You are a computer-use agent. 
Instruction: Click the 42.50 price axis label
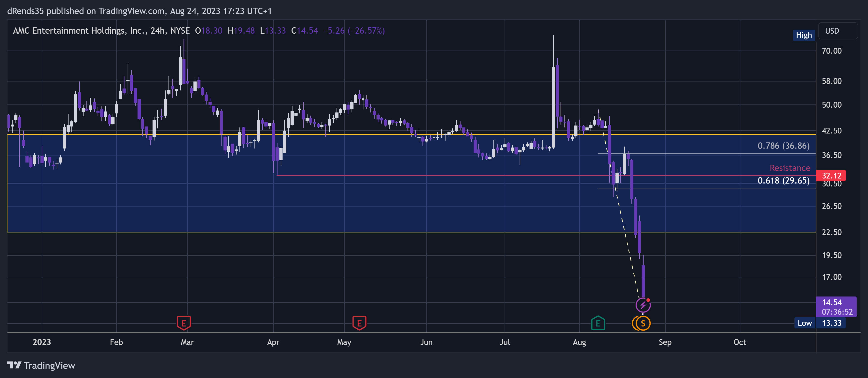click(x=831, y=131)
